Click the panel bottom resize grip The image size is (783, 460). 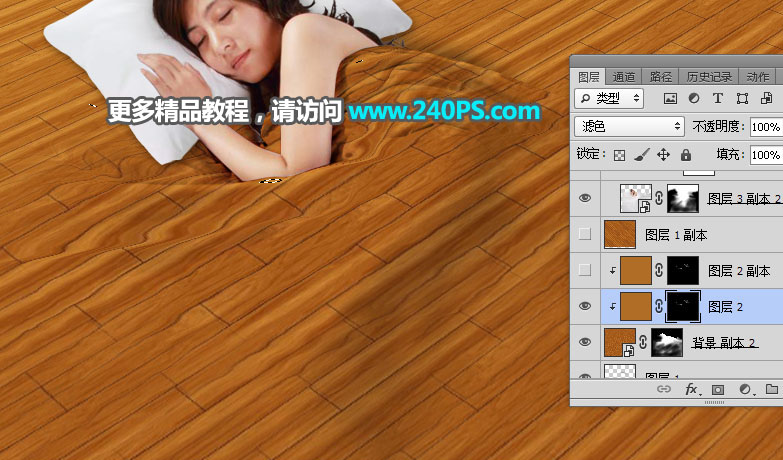click(714, 402)
